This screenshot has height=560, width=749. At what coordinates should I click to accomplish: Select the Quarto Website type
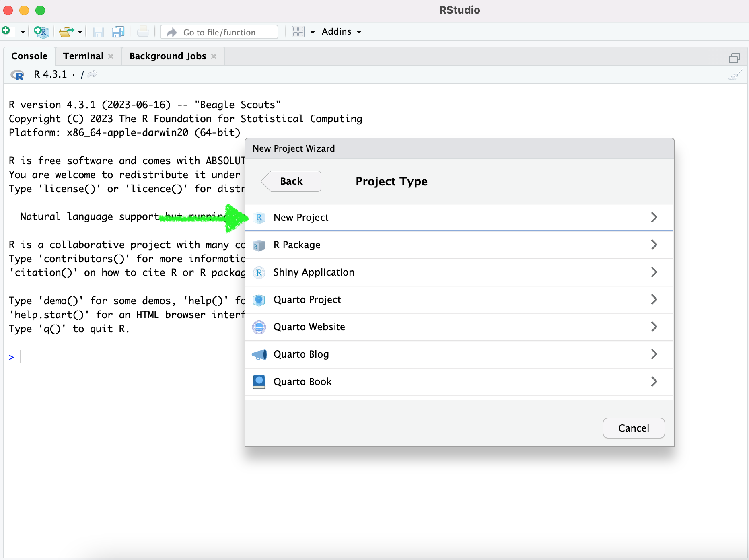tap(459, 327)
